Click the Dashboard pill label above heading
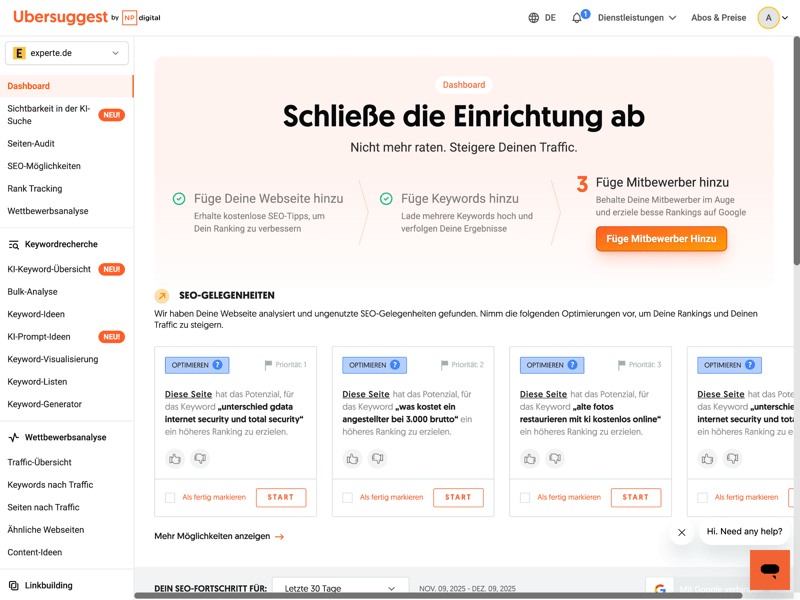The height and width of the screenshot is (600, 800). coord(464,85)
